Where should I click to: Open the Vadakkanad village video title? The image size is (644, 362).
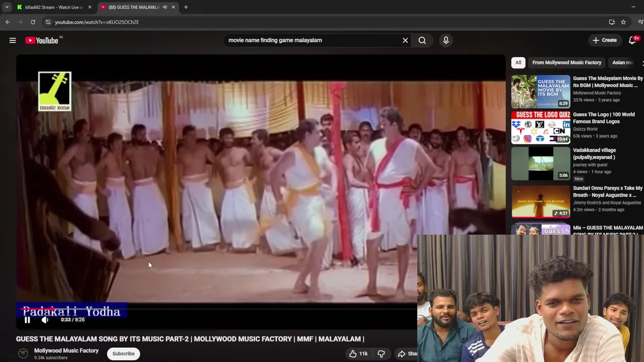tap(594, 153)
